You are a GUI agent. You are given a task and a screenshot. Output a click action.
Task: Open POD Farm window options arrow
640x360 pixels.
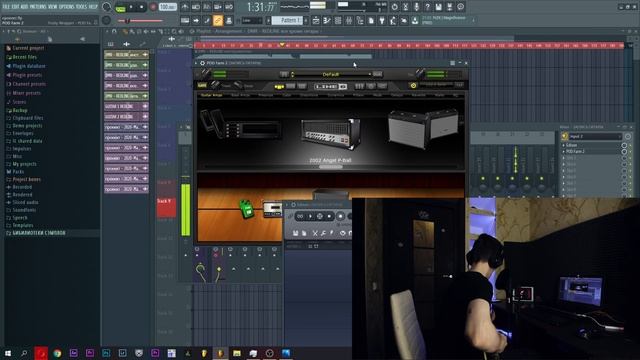[196, 63]
